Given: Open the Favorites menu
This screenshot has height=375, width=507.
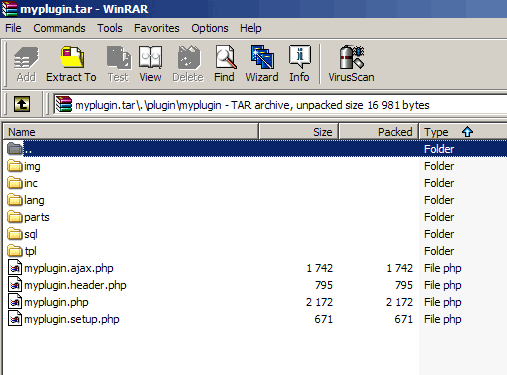Looking at the screenshot, I should tap(157, 28).
